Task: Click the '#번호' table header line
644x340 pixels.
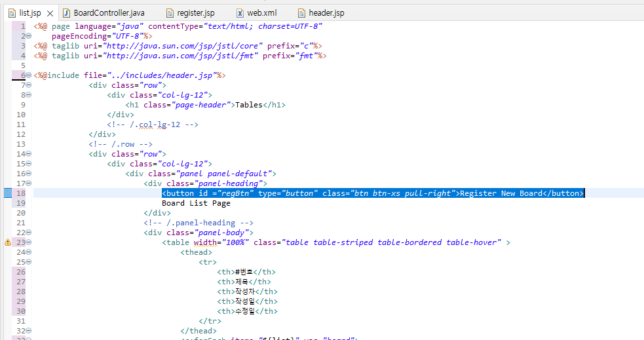Action: [246, 272]
